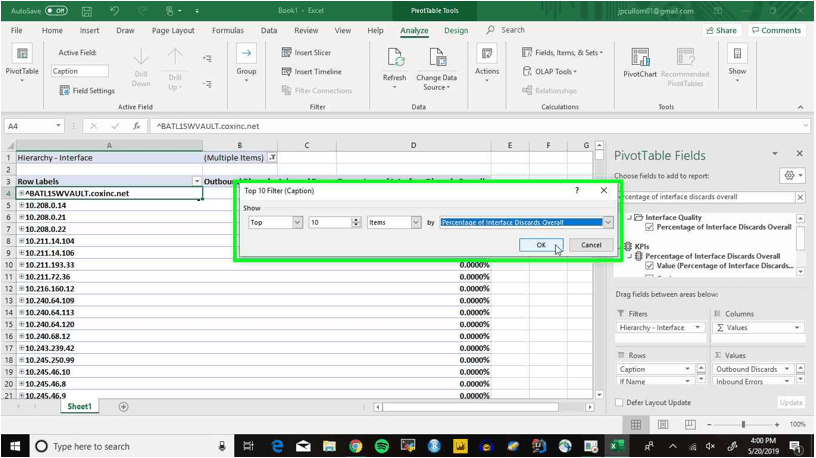Screen dimensions: 816x458
Task: Expand row 10.208.0.14
Action: (x=21, y=205)
